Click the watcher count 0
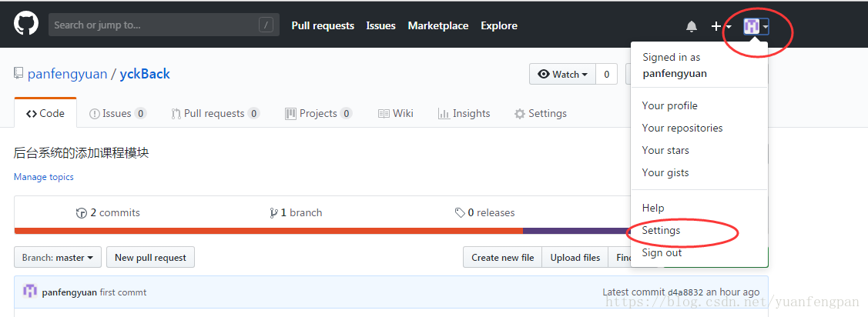The width and height of the screenshot is (868, 317). coord(606,74)
